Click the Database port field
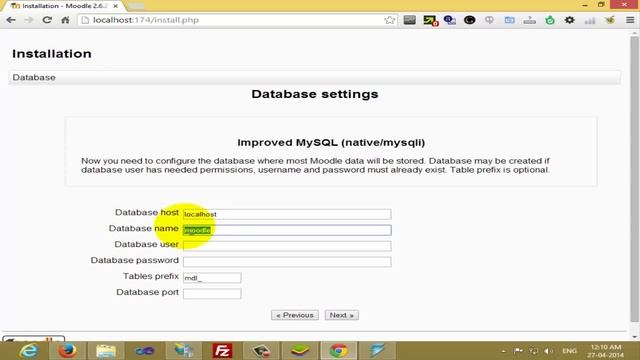Screen dimensions: 640x360 coord(212,293)
